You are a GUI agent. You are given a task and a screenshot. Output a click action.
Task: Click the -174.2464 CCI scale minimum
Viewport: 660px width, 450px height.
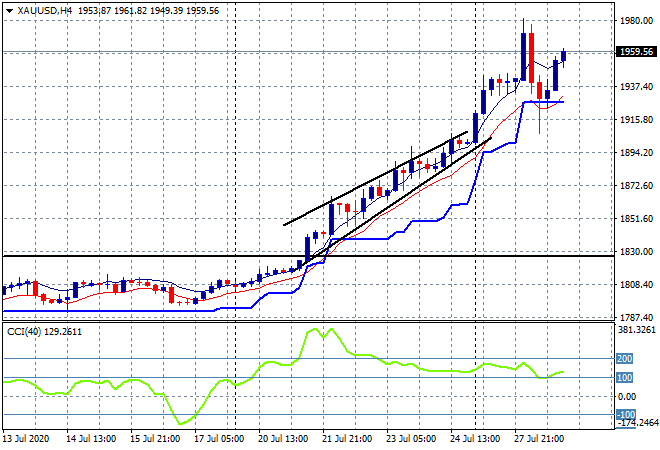point(637,423)
